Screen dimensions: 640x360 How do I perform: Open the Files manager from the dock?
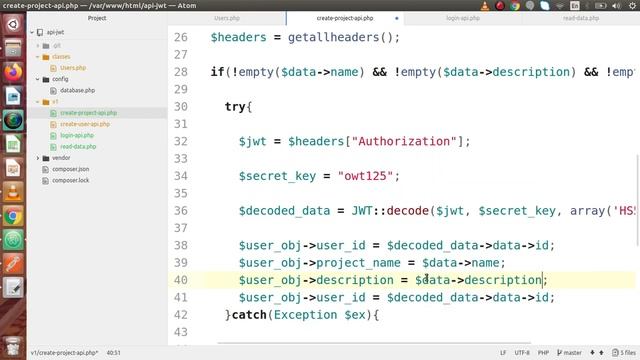tap(13, 49)
